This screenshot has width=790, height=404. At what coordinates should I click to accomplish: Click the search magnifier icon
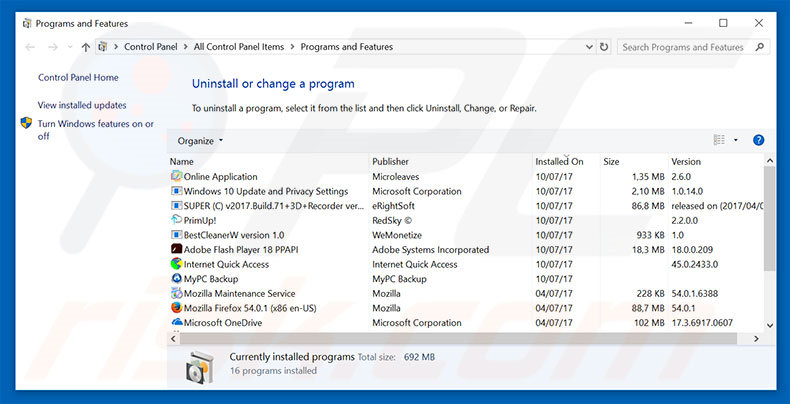(760, 47)
